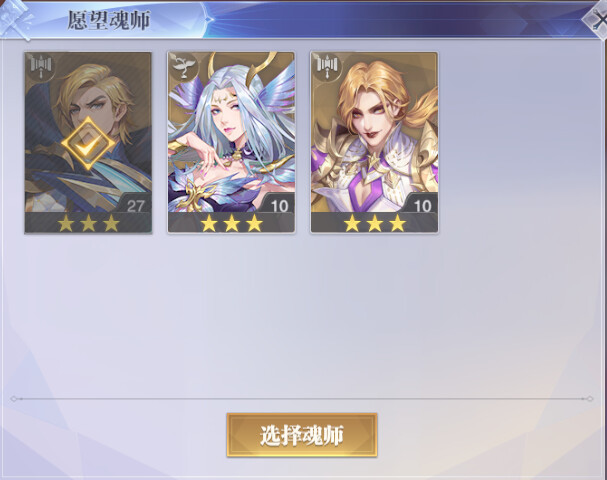Click the last star under the level 27 card
607x480 pixels.
(x=111, y=223)
